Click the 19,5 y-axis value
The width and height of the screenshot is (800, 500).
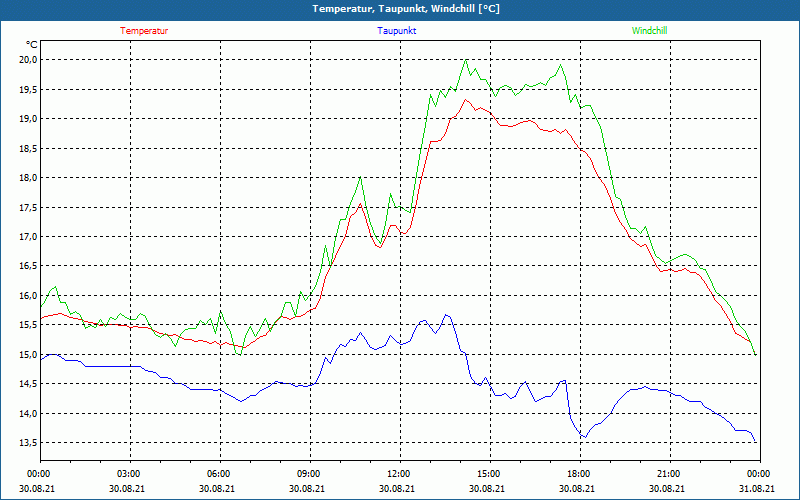tap(29, 89)
